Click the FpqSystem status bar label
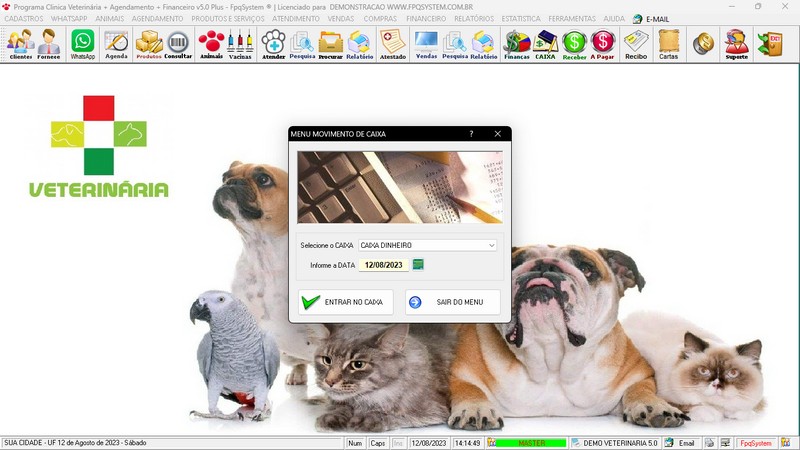Screen dimensions: 800x450 coord(756,443)
